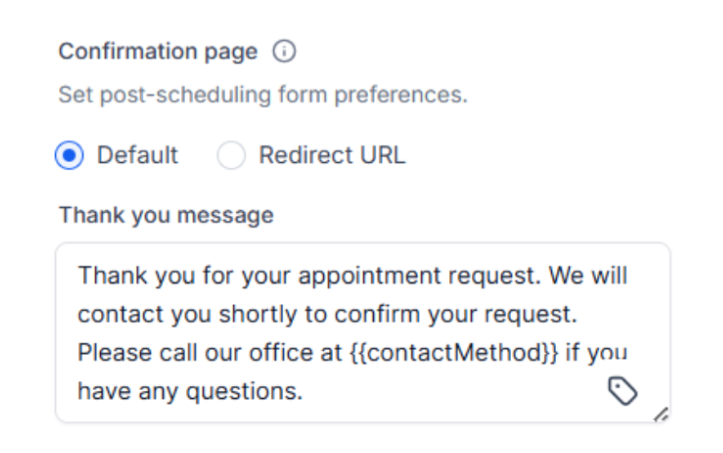
Task: Open the merge tag icon in message box
Action: tap(623, 391)
